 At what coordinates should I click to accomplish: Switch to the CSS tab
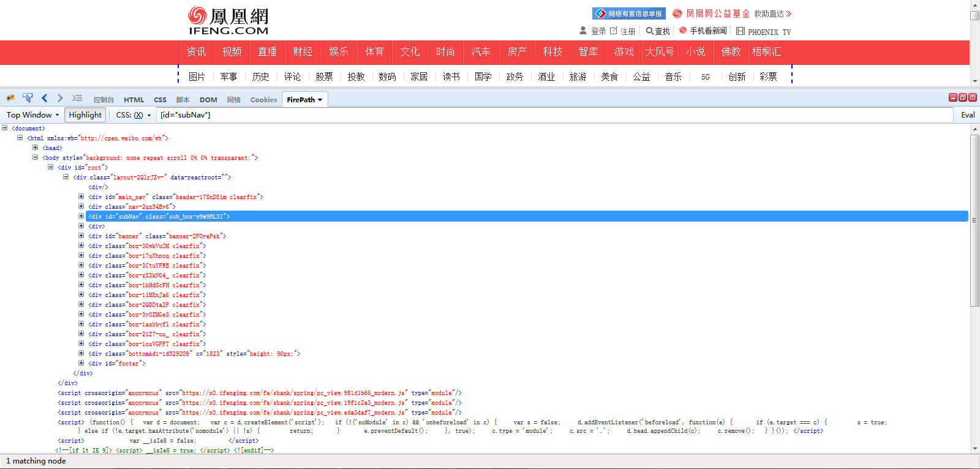[160, 100]
